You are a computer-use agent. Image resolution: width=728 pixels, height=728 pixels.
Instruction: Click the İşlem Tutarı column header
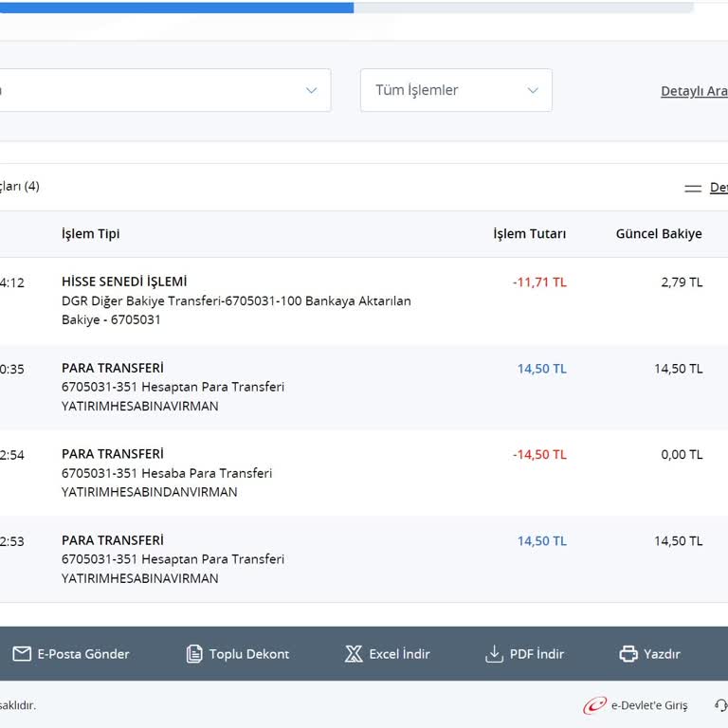point(529,234)
